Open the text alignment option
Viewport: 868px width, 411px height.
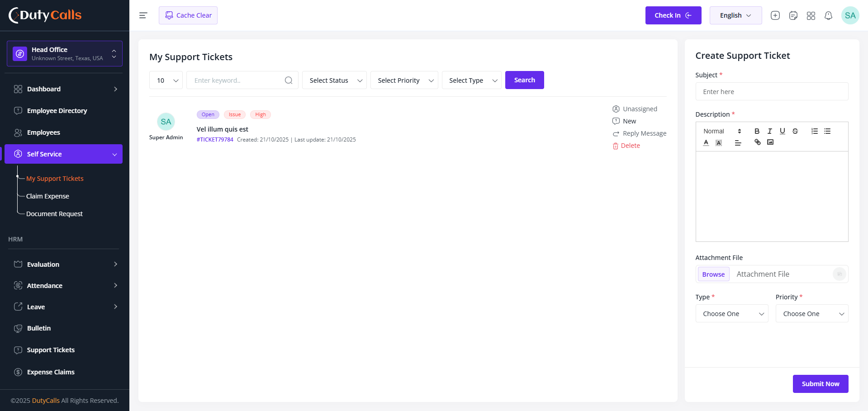click(738, 142)
